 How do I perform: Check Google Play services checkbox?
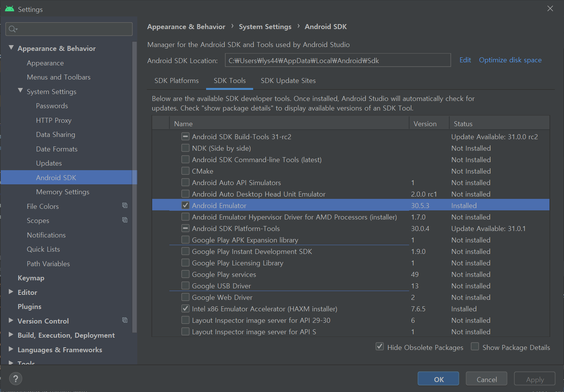(185, 274)
